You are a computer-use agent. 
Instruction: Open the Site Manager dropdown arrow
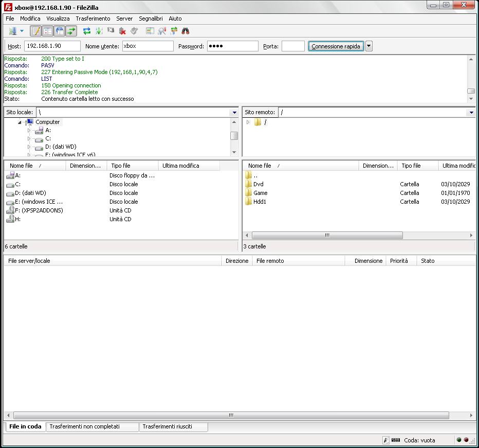[22, 31]
